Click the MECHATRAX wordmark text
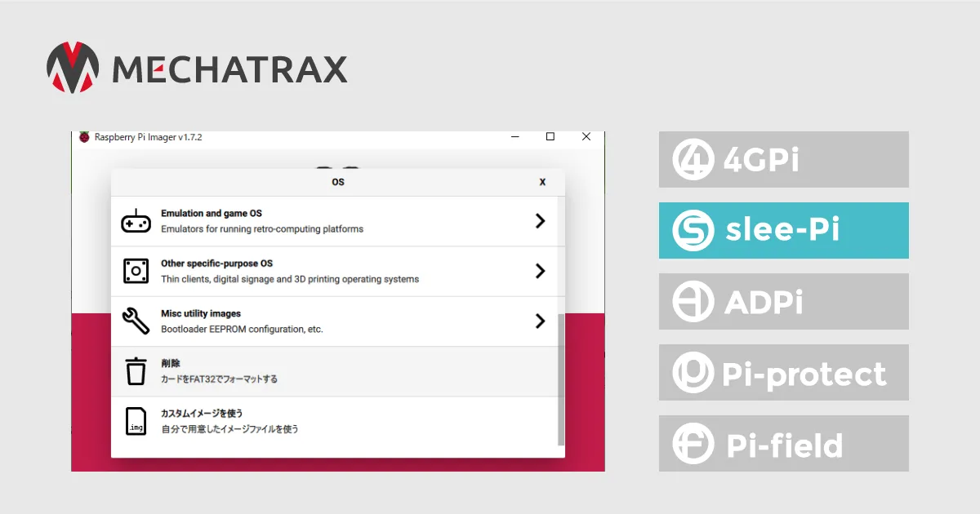980x514 pixels. click(x=229, y=69)
